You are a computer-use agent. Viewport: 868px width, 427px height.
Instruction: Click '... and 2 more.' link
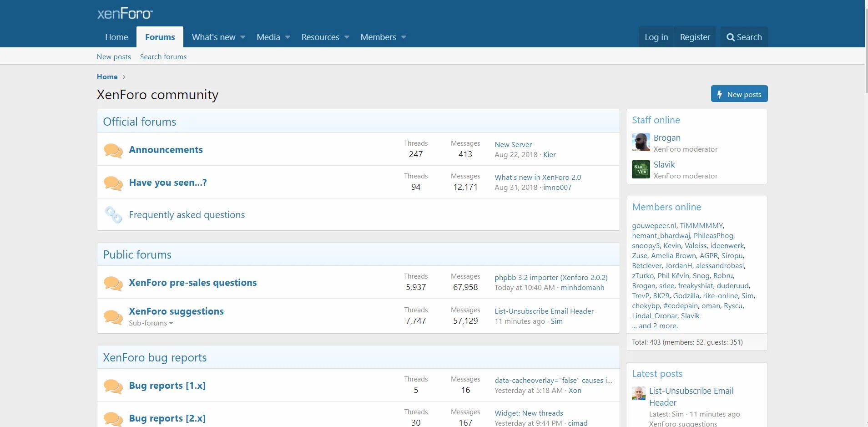click(655, 325)
